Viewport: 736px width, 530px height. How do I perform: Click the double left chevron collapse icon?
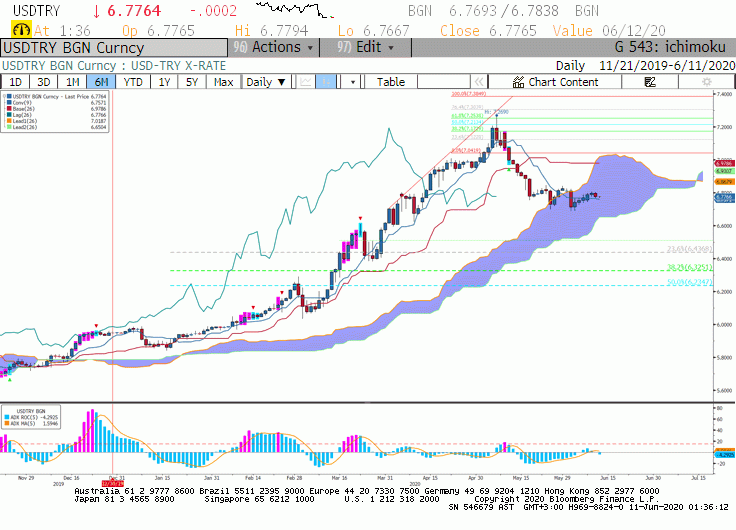coord(478,82)
